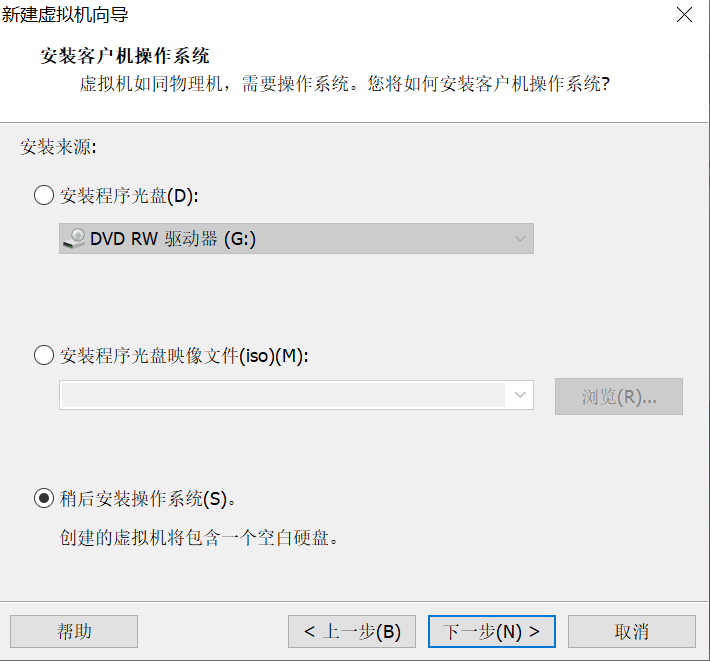Expand the ISO image path dropdown arrow
The width and height of the screenshot is (710, 661).
tap(520, 395)
